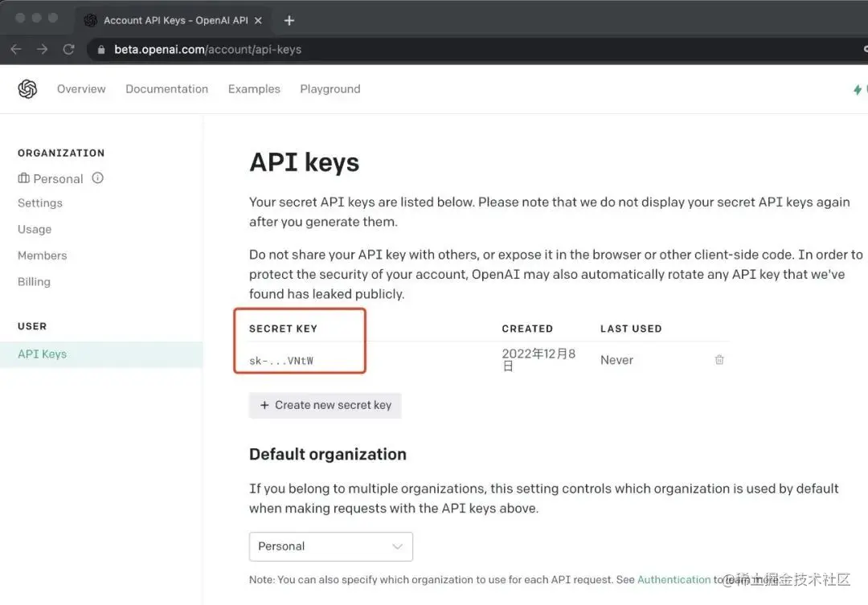This screenshot has width=868, height=605.
Task: Reload the page with the refresh icon
Action: click(68, 49)
